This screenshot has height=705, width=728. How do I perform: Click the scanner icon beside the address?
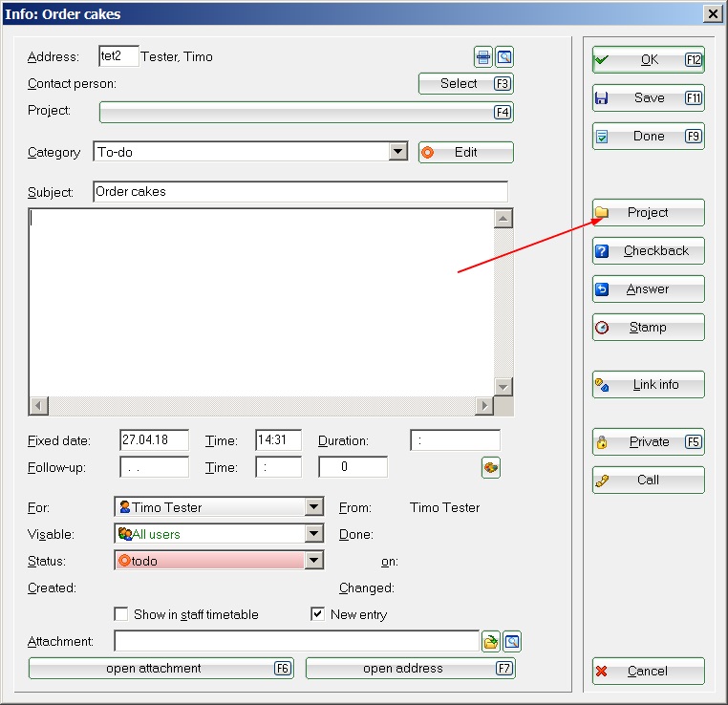[x=484, y=57]
